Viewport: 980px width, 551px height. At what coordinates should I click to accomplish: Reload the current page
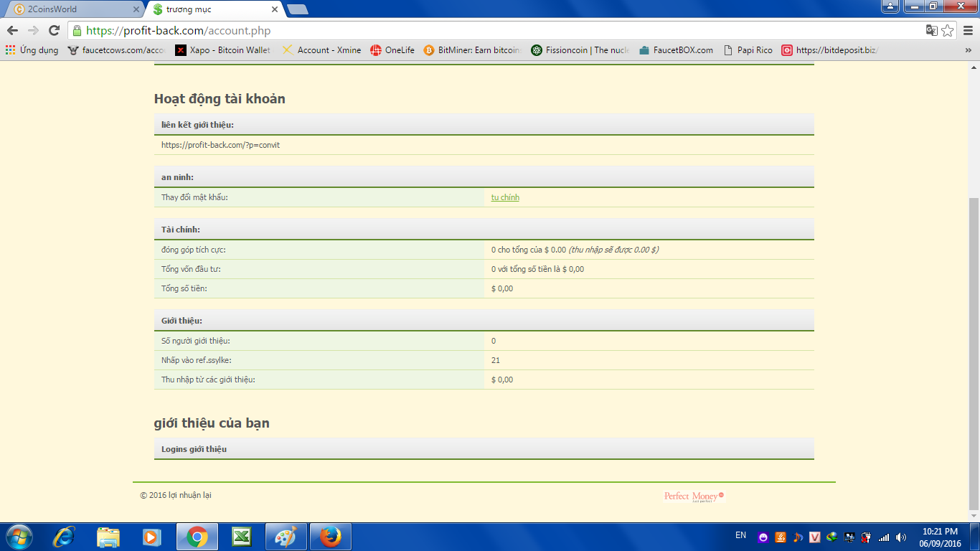point(54,31)
